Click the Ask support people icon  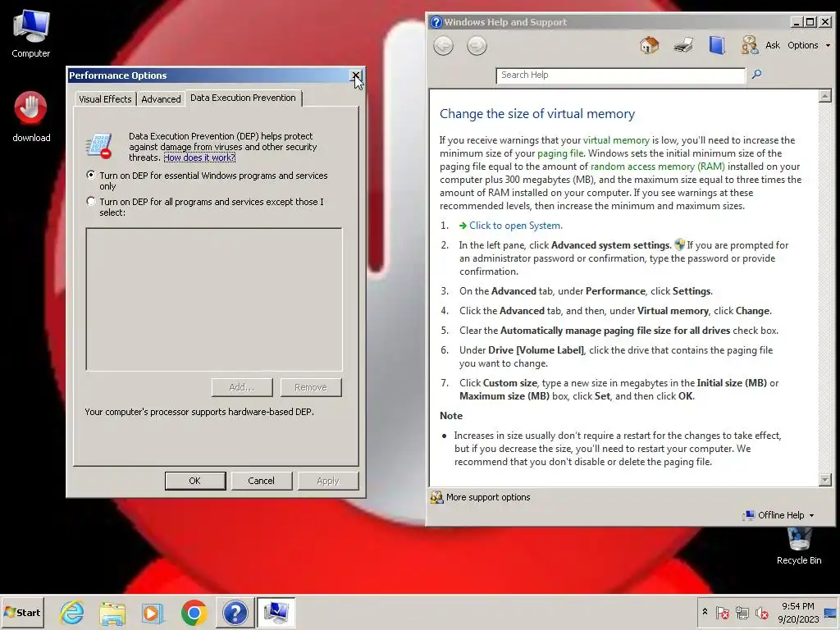pyautogui.click(x=750, y=46)
